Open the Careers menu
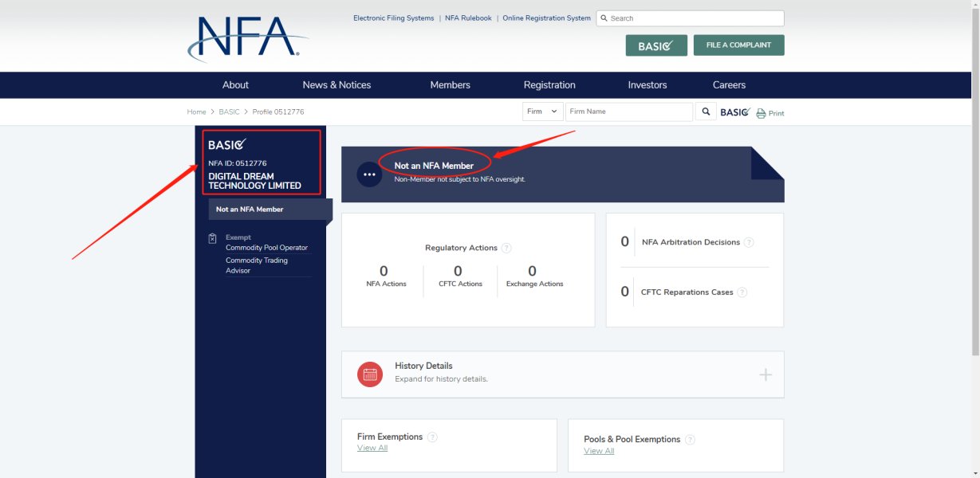The width and height of the screenshot is (980, 478). 729,85
